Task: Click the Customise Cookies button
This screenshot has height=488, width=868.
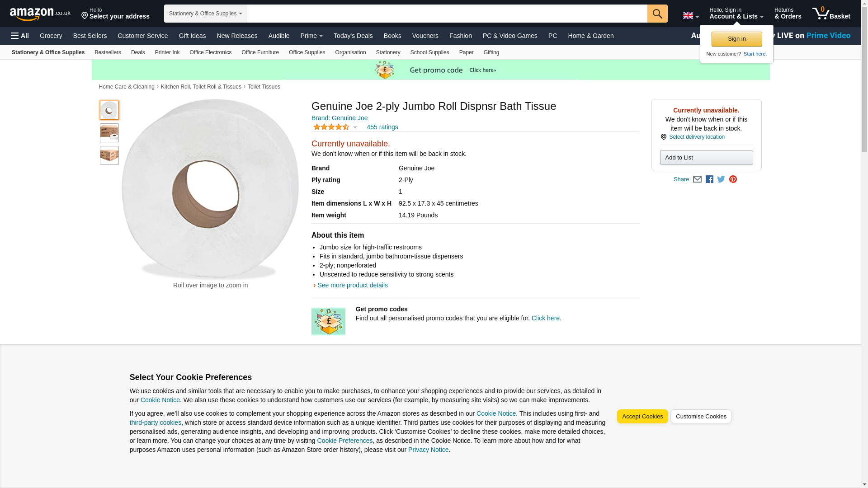Action: (700, 416)
